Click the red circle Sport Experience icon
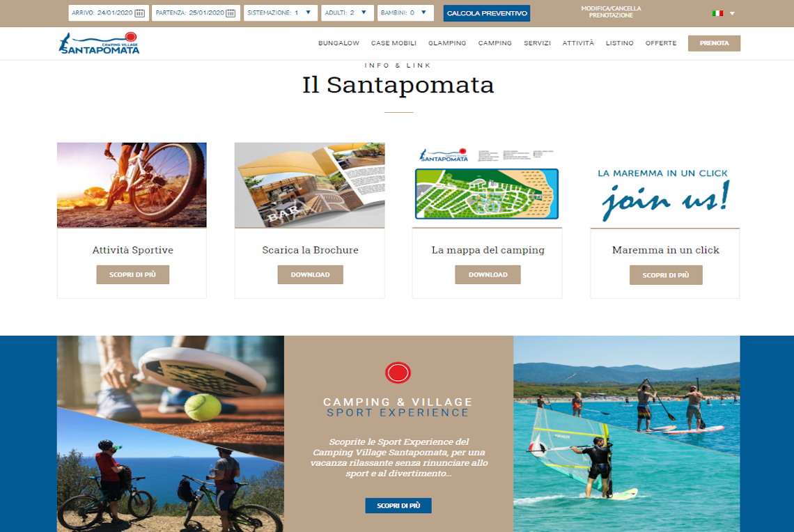The height and width of the screenshot is (532, 794). coord(398,373)
